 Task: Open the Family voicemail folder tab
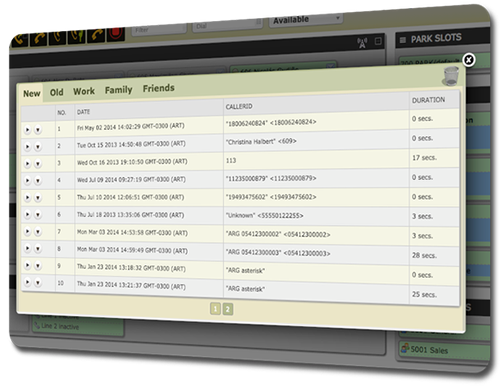(x=119, y=90)
